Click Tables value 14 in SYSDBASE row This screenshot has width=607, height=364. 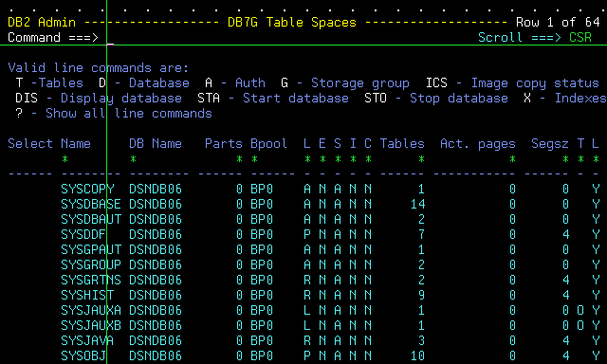click(417, 204)
